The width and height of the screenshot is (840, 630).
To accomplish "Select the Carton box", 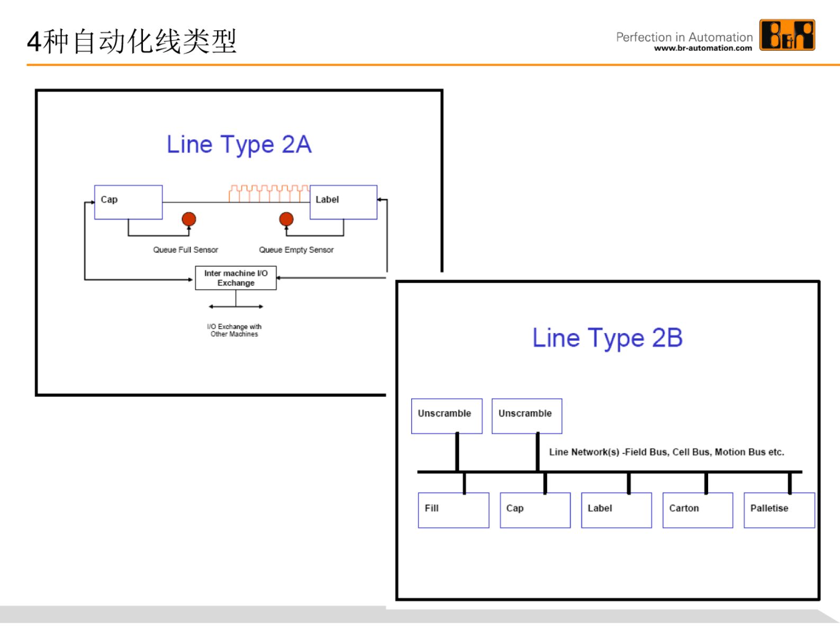I will tap(698, 510).
